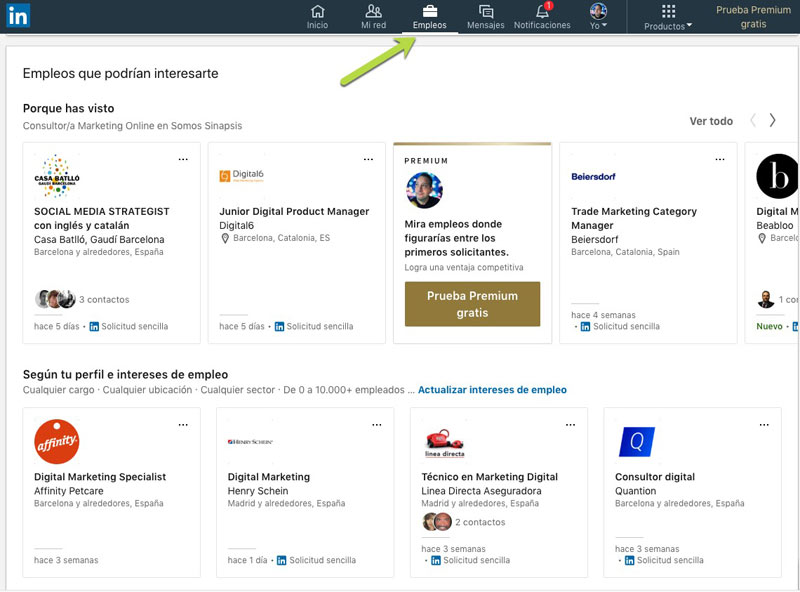800x592 pixels.
Task: Click 'Affinity Petcare' company name
Action: tap(68, 491)
